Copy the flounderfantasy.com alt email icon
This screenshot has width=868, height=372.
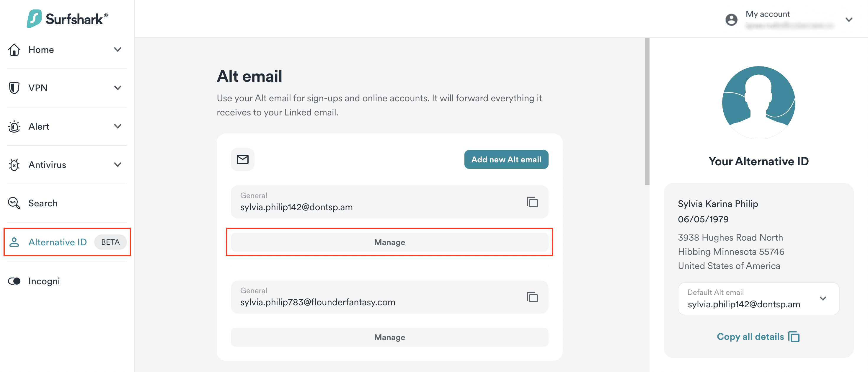pyautogui.click(x=532, y=297)
